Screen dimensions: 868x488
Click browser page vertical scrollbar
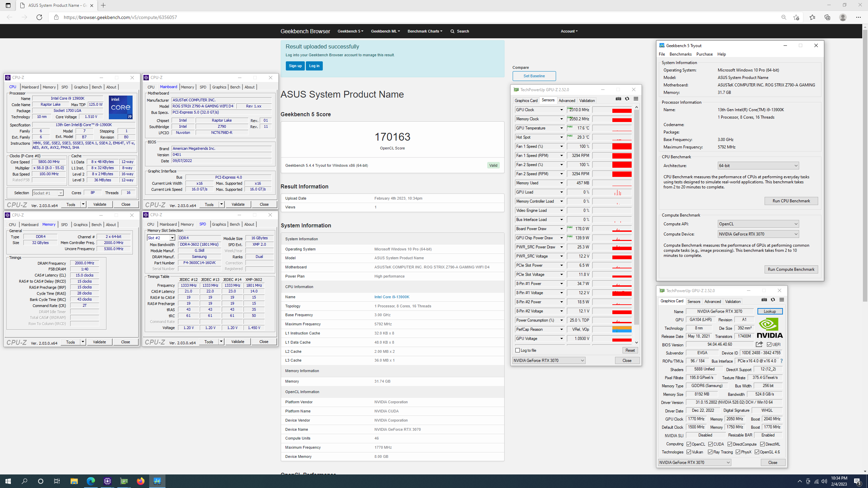865,166
